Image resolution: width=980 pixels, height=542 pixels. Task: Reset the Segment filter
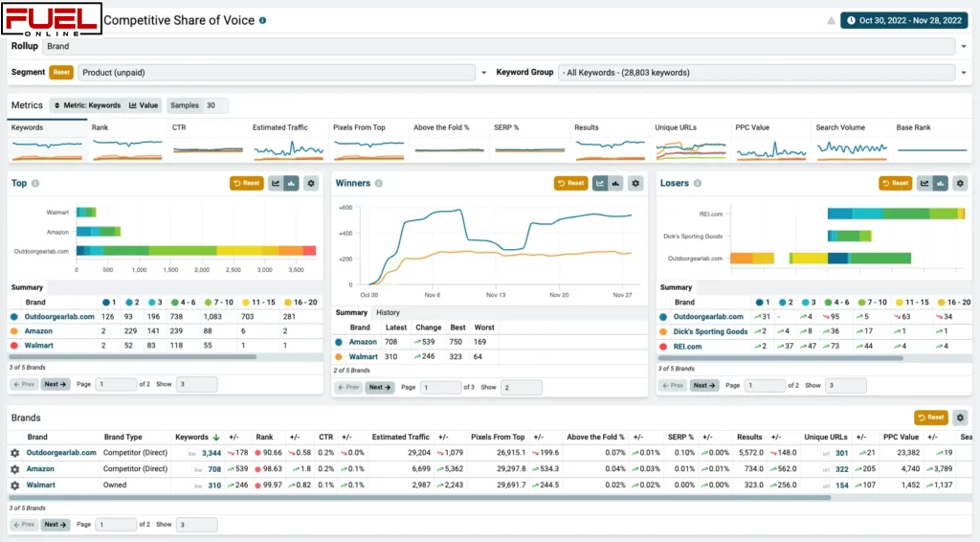(x=61, y=73)
